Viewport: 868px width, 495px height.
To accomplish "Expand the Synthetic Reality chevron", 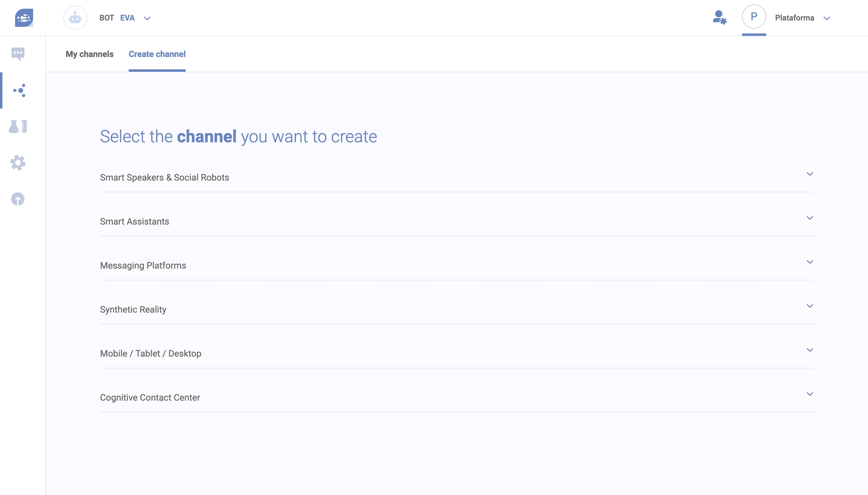I will (810, 306).
